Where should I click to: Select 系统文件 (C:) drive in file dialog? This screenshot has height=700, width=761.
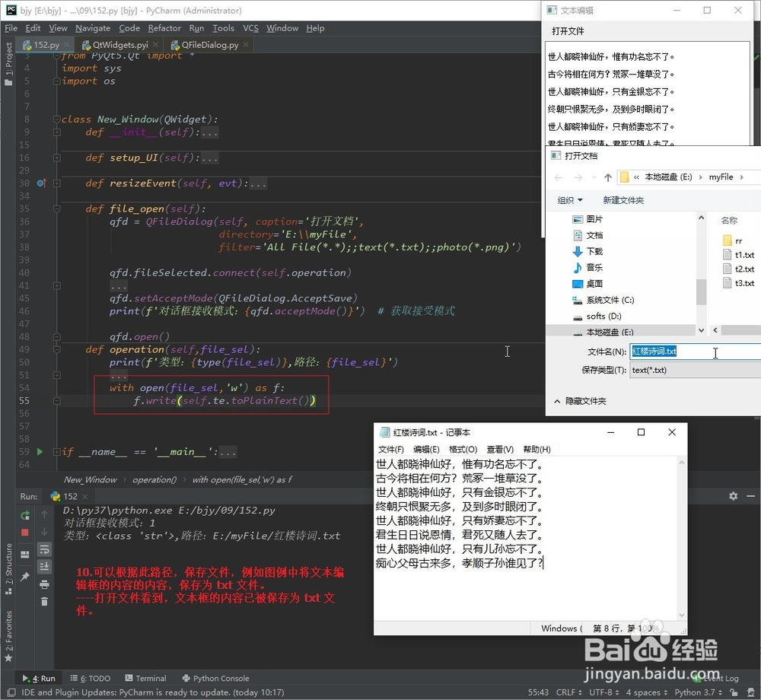603,300
